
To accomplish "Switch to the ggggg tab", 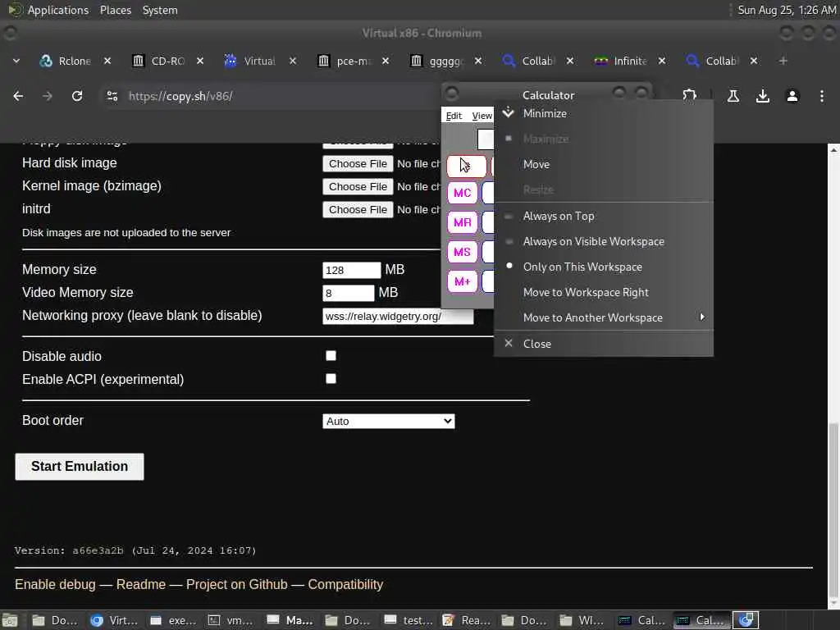I will [445, 61].
